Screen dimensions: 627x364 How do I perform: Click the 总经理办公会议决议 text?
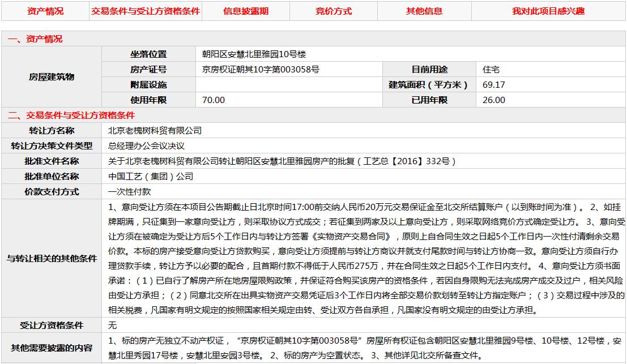point(146,146)
